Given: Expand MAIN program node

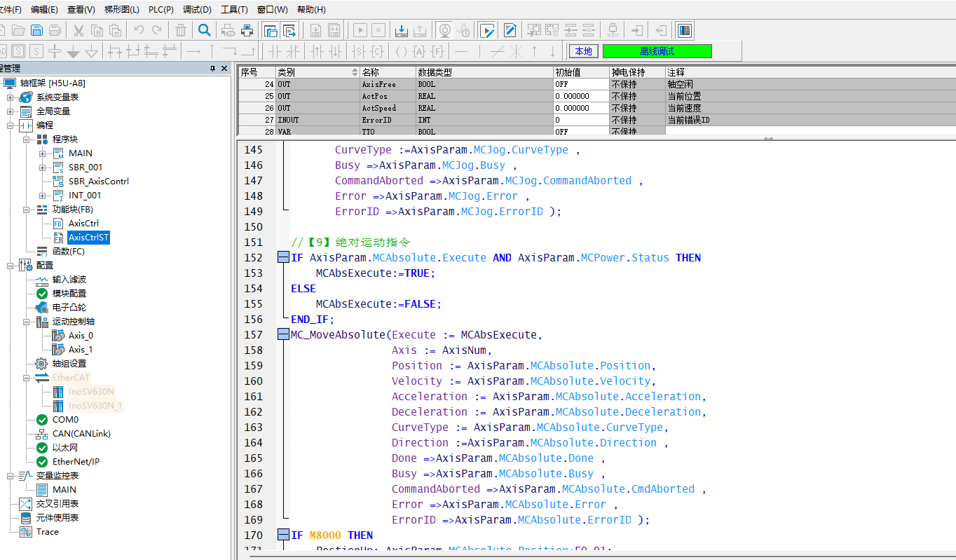Looking at the screenshot, I should tap(43, 153).
